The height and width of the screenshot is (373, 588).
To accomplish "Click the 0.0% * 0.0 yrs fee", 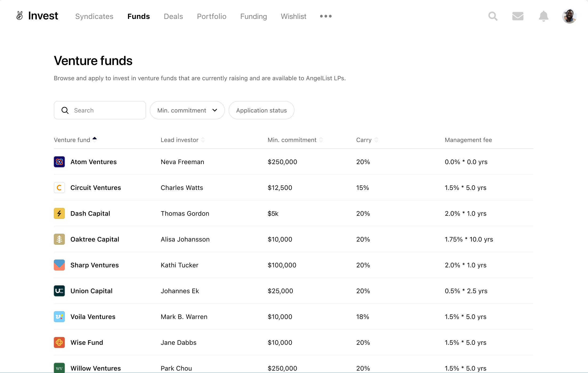I will click(x=466, y=162).
